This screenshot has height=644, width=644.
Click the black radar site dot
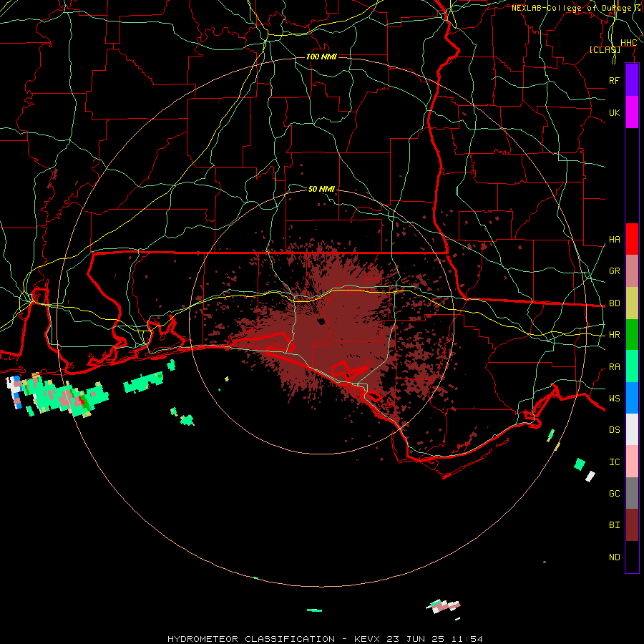[321, 321]
